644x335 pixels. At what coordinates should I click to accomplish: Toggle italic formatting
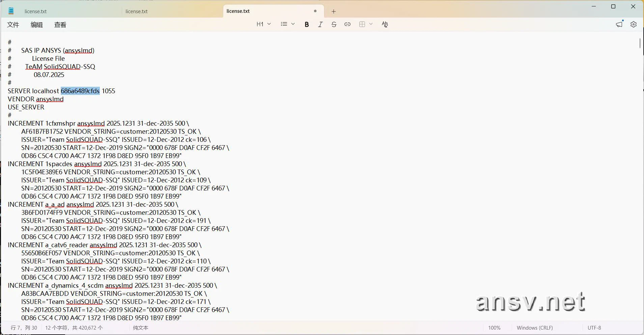click(x=320, y=24)
